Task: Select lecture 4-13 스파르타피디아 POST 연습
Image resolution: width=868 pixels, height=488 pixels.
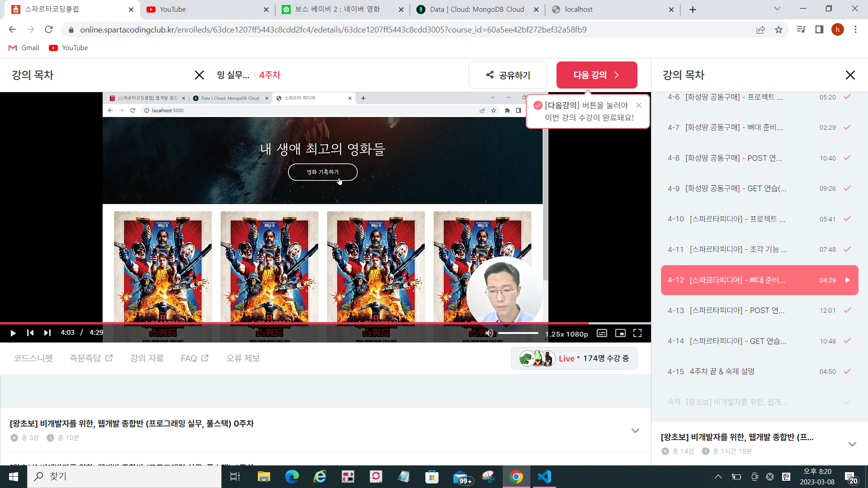Action: (x=759, y=310)
